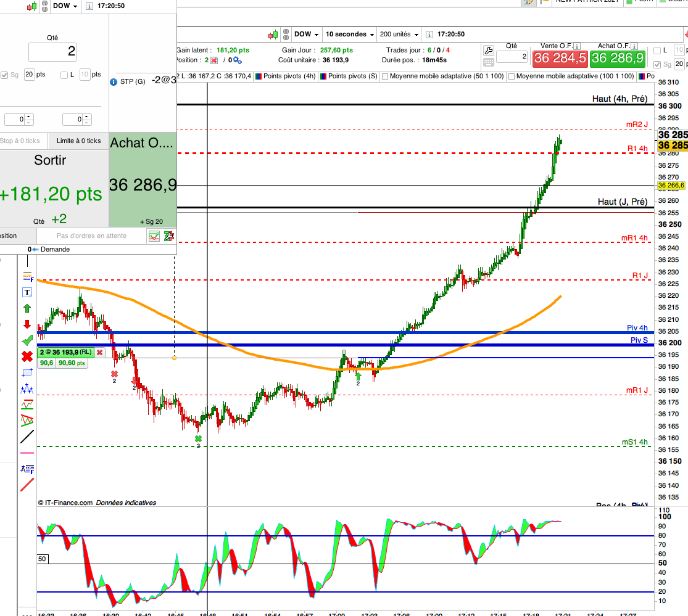Select the red down-arrow drawing tool
Screen dimensions: 688x616
[27, 324]
